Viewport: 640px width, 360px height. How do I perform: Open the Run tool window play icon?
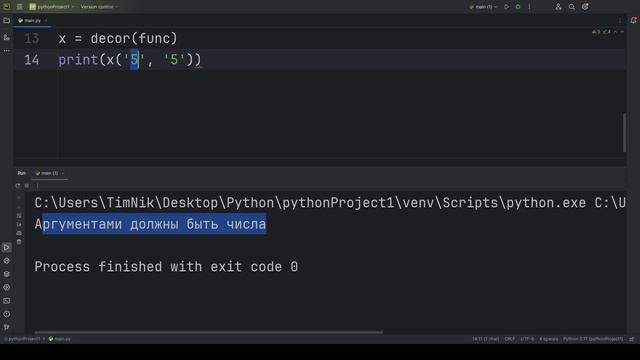click(7, 247)
